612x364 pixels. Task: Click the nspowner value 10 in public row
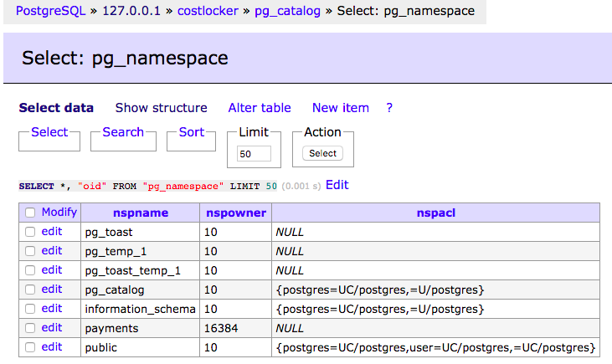pos(211,347)
